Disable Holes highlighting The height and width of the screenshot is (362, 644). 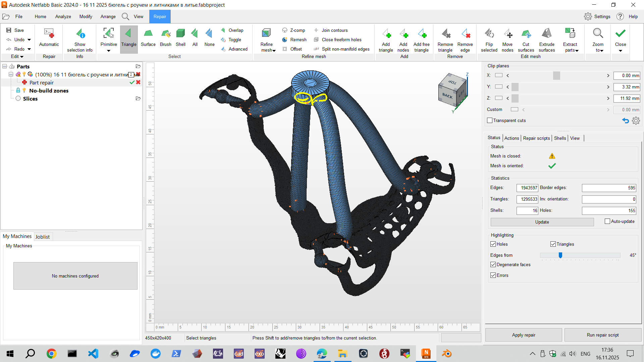[493, 244]
